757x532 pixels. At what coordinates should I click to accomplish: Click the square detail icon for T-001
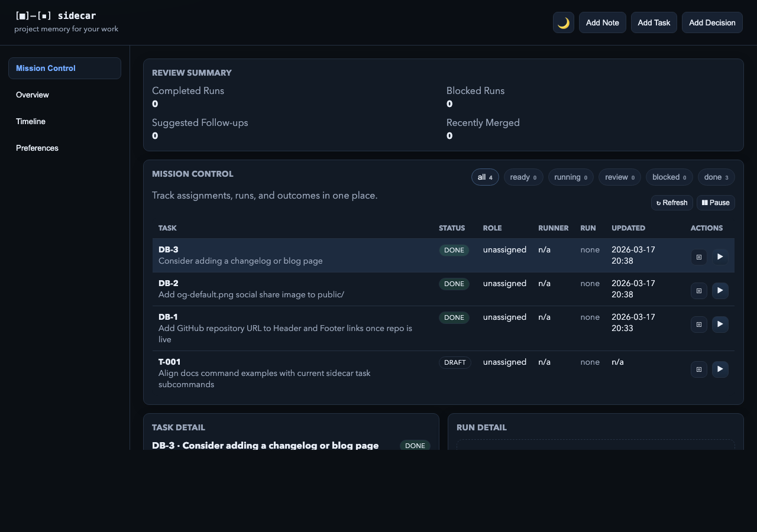pos(699,369)
